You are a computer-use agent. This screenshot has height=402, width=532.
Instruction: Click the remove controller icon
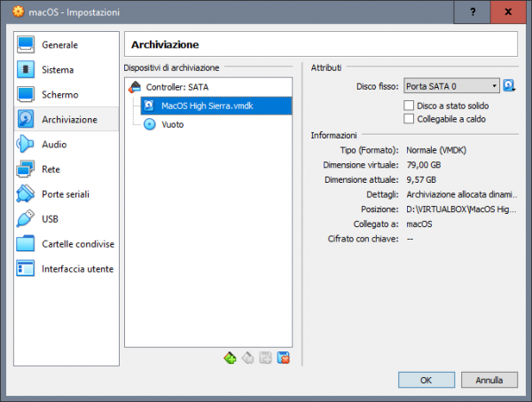pyautogui.click(x=248, y=358)
